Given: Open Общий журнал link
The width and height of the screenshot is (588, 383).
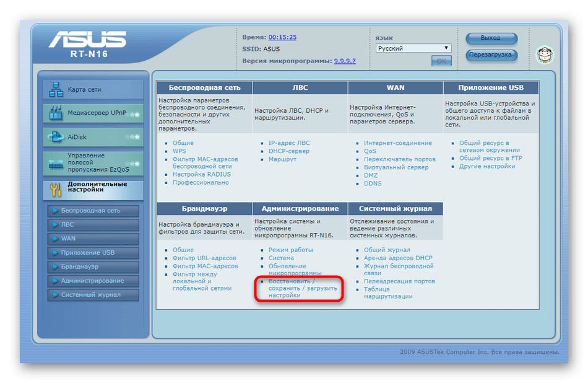Looking at the screenshot, I should tap(387, 250).
